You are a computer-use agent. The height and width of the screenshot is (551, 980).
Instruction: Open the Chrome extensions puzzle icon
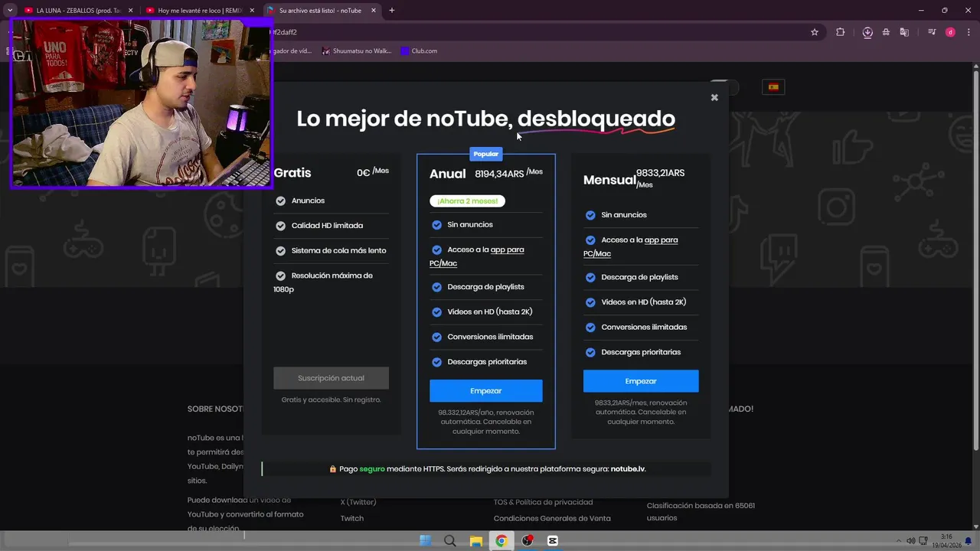click(841, 32)
